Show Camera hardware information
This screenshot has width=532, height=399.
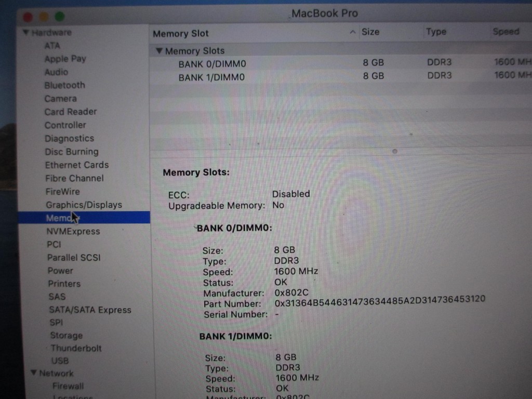[61, 99]
